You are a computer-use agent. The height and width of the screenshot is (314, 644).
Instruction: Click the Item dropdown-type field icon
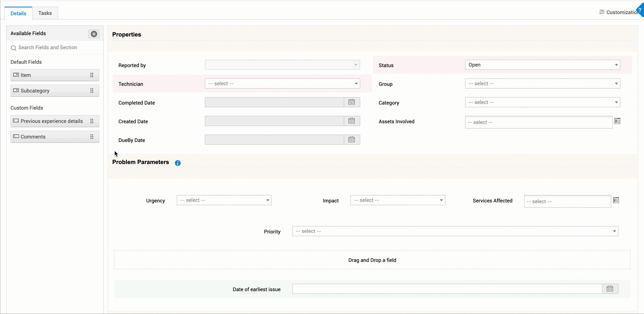pos(16,75)
